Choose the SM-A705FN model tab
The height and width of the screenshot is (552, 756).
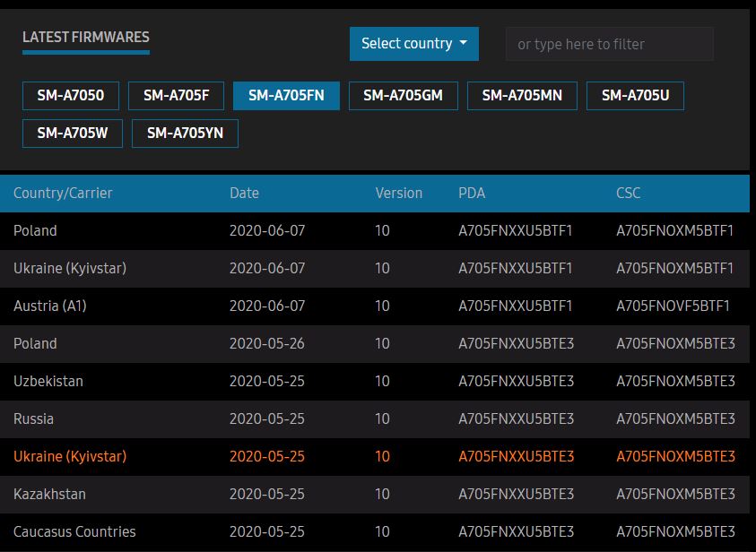coord(286,95)
